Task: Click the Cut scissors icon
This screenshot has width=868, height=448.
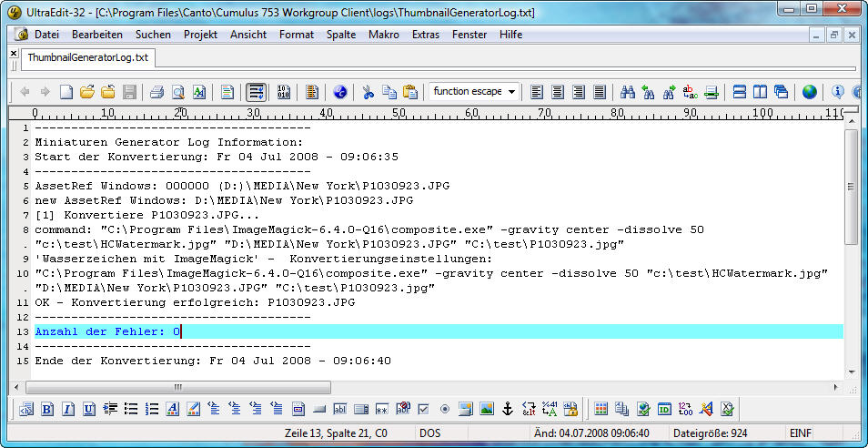Action: pos(368,92)
